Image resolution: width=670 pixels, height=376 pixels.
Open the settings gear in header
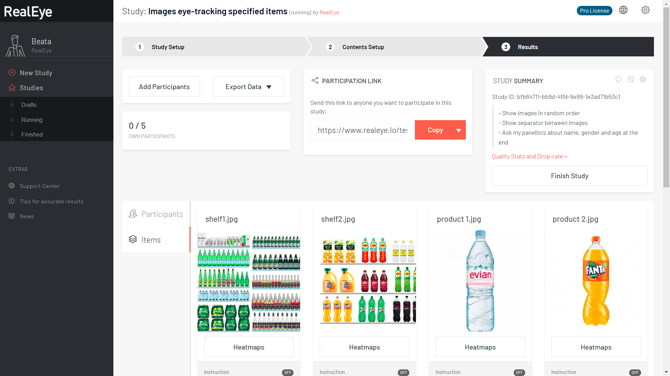click(645, 10)
